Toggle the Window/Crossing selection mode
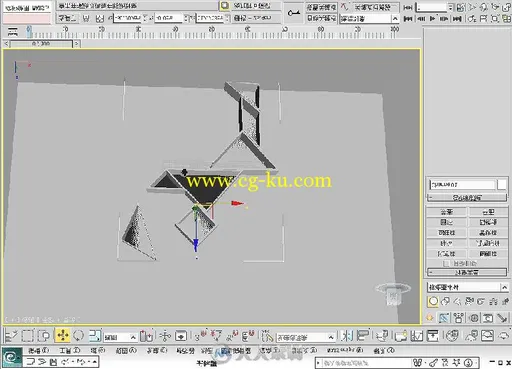This screenshot has width=512, height=369. click(x=44, y=335)
